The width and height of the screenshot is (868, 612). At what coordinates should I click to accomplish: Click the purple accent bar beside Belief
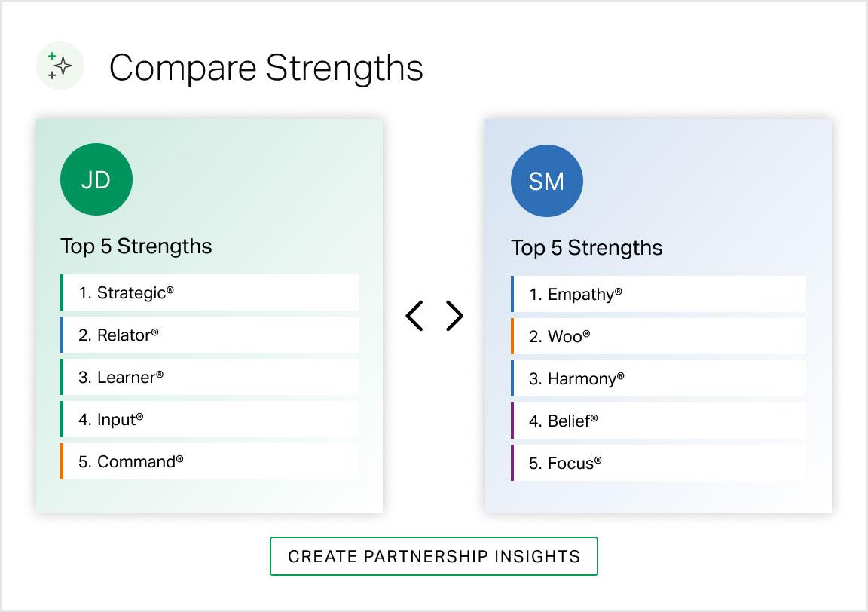[x=512, y=421]
